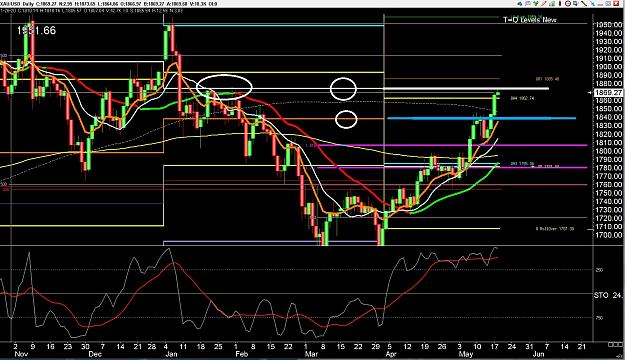Screen dimensions: 625x360
Task: Click the Jan month label on time axis
Action: pyautogui.click(x=171, y=354)
